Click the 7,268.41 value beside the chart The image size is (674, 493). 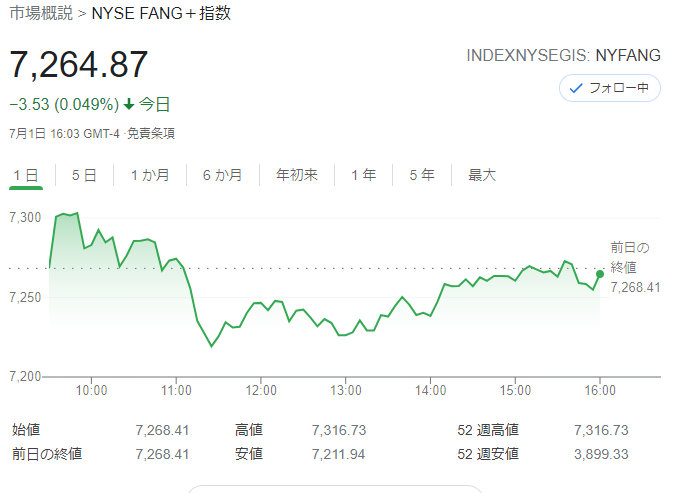click(x=635, y=287)
